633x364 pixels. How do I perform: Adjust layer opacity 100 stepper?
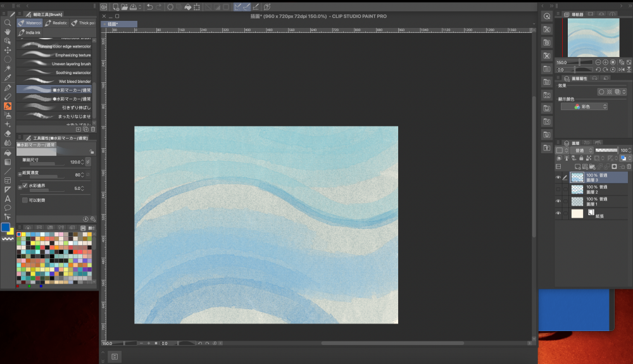coord(630,150)
